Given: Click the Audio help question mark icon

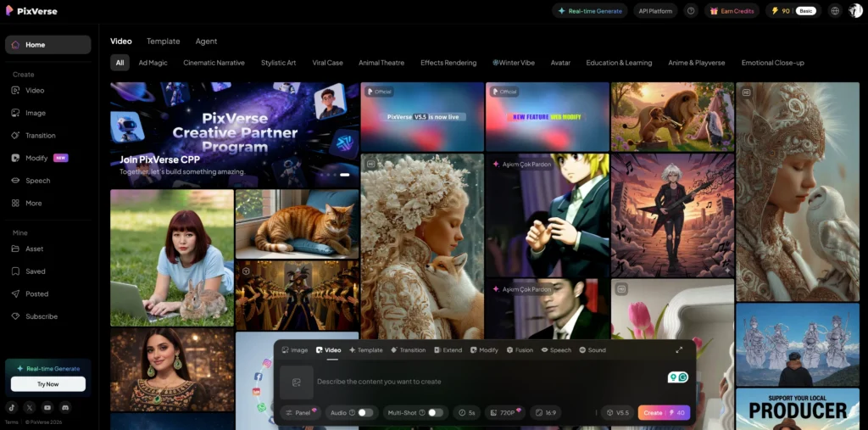Looking at the screenshot, I should click(352, 413).
